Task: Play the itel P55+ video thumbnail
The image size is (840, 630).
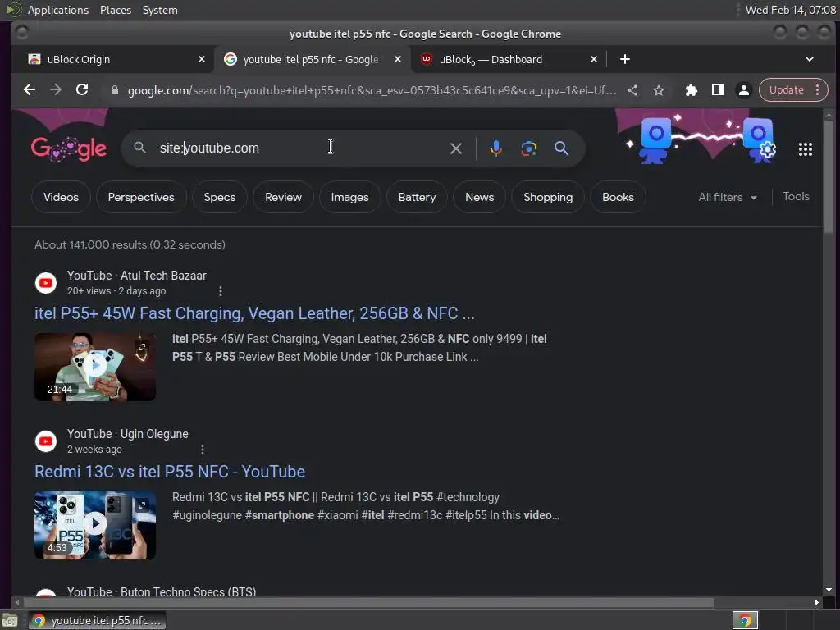Action: 95,367
